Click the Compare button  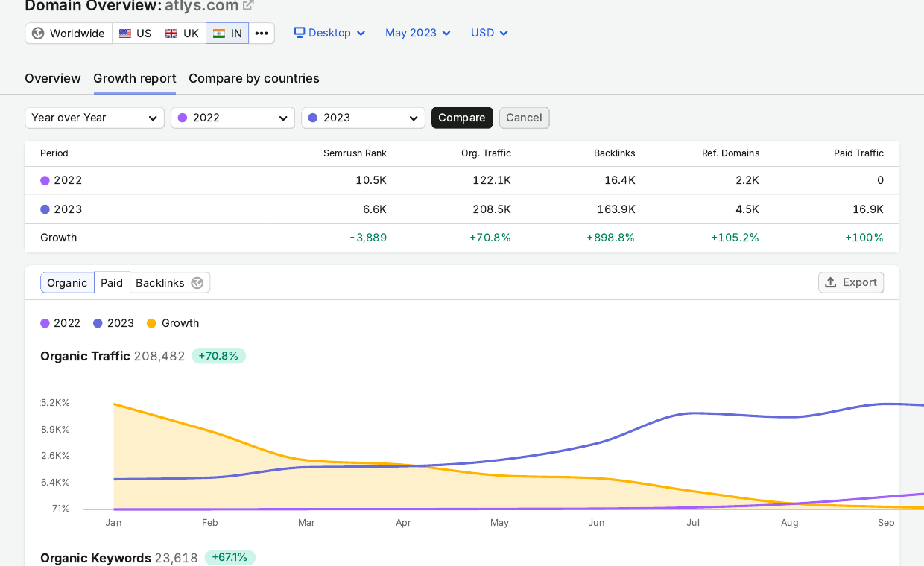click(x=462, y=118)
